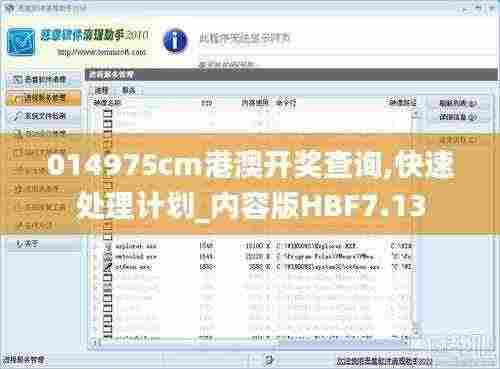Click the round blue info icon
The image size is (500, 369).
coord(175,41)
